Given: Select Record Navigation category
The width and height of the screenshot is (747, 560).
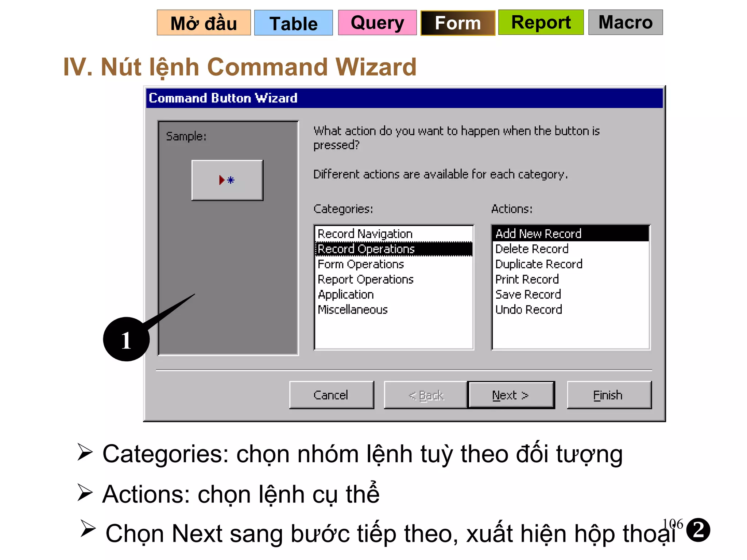Looking at the screenshot, I should pyautogui.click(x=394, y=234).
